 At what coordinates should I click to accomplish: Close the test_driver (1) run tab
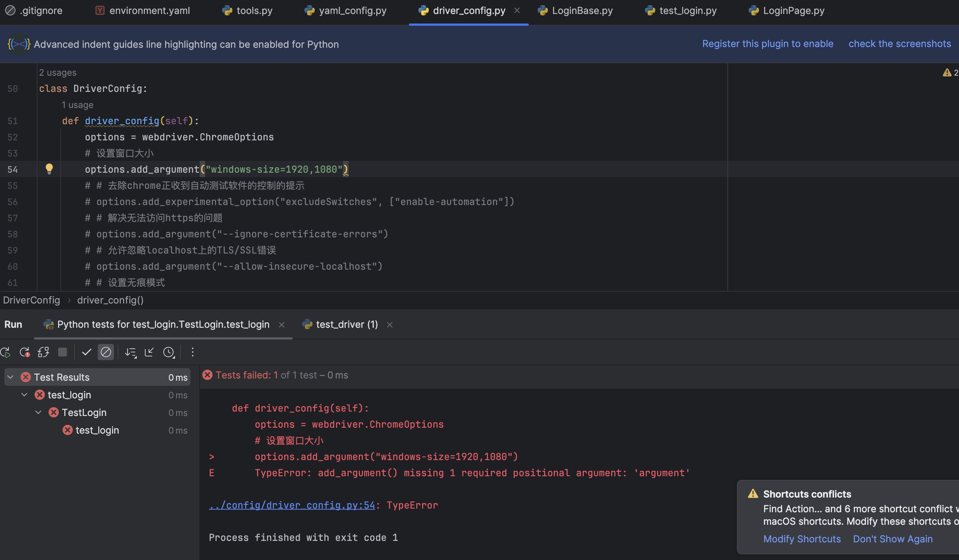tap(390, 325)
